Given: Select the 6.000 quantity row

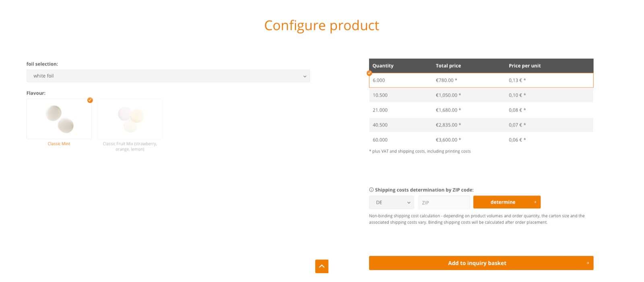Looking at the screenshot, I should pos(481,80).
